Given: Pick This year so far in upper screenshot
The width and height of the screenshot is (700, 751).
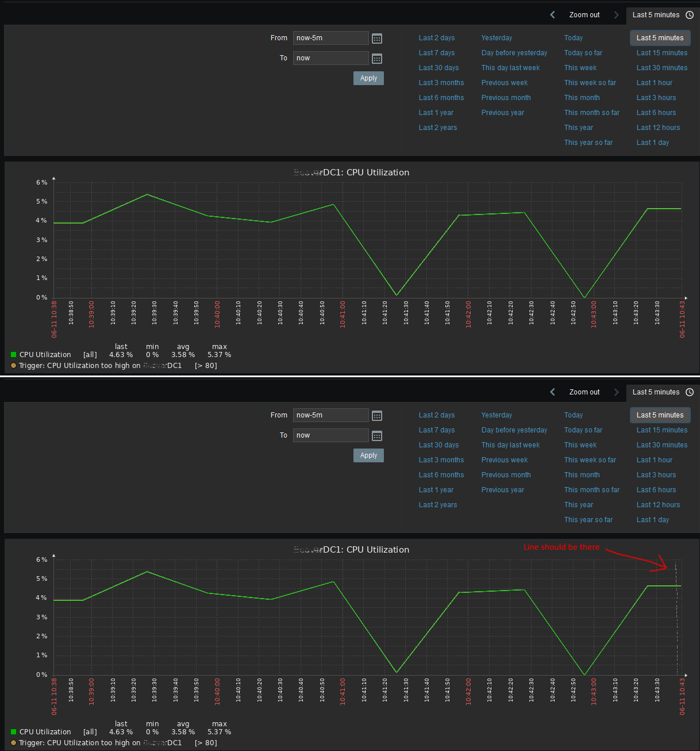Looking at the screenshot, I should [x=589, y=143].
